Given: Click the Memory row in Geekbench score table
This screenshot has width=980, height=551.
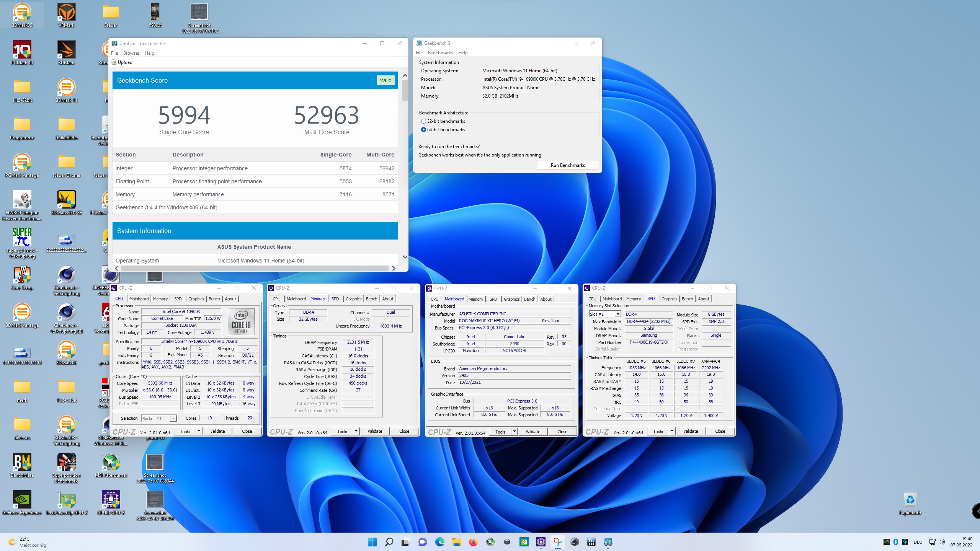Looking at the screenshot, I should point(255,194).
